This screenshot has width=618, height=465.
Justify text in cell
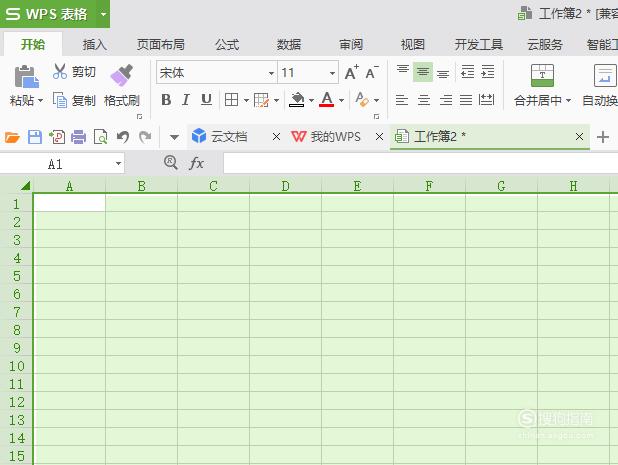466,100
